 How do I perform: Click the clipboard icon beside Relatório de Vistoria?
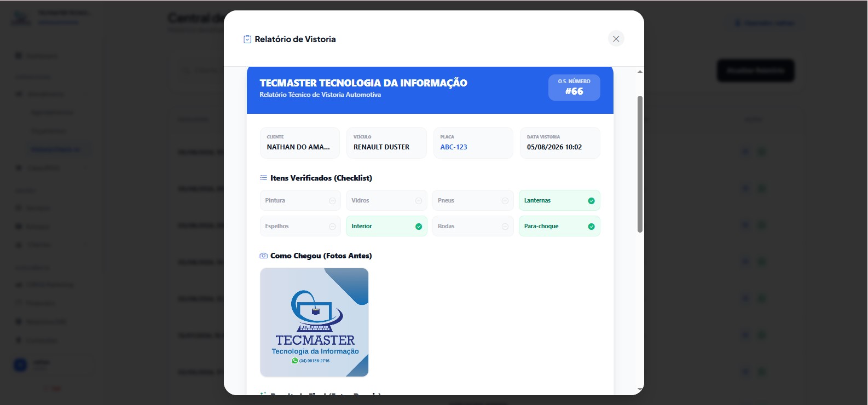(x=247, y=39)
